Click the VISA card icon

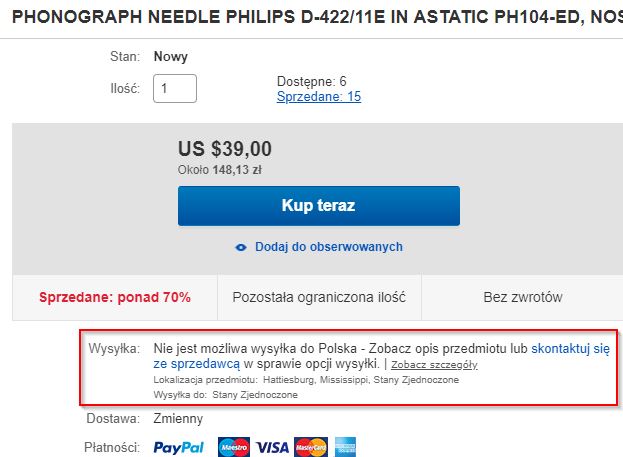pos(272,447)
